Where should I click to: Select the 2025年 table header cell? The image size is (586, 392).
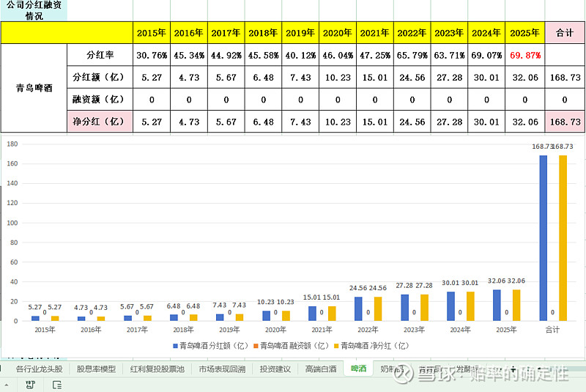524,33
